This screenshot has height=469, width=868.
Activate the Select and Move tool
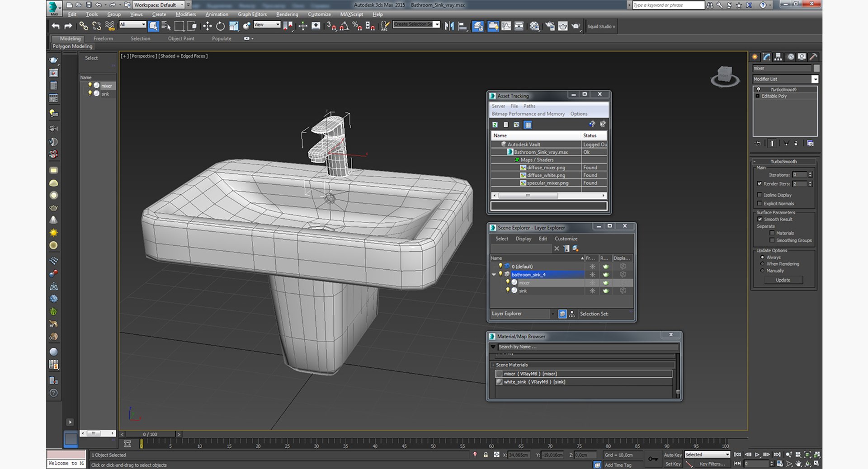point(207,26)
